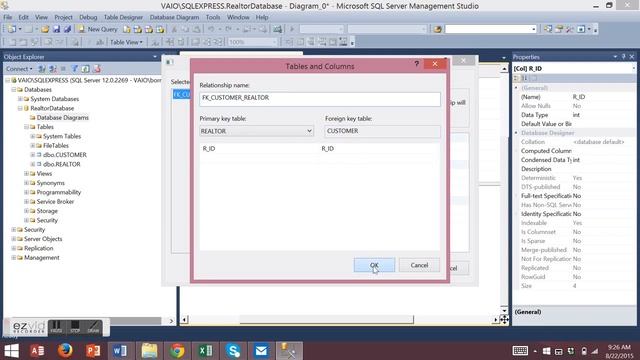The image size is (640, 360).
Task: Click the Data Type property row
Action: click(x=574, y=115)
